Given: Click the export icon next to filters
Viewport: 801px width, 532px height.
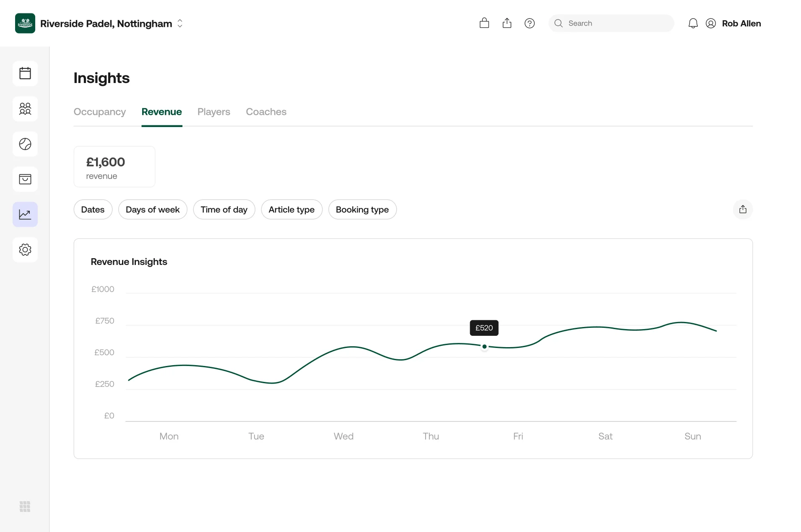Looking at the screenshot, I should coord(743,209).
